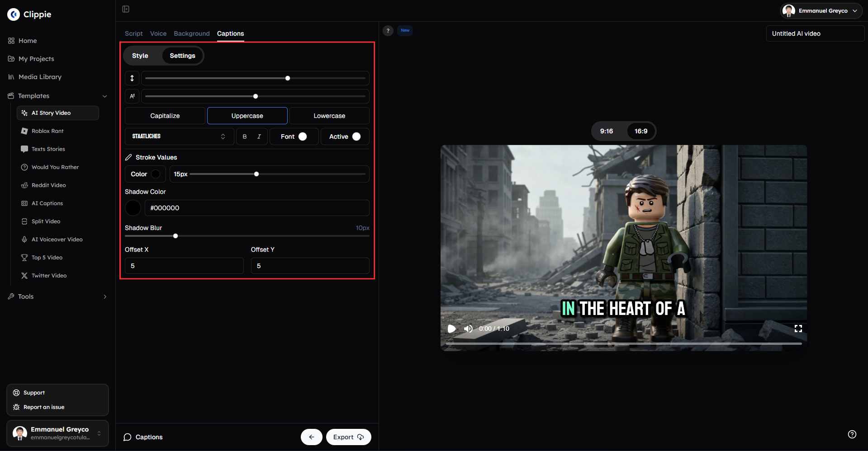Play the video preview
868x451 pixels.
[451, 329]
